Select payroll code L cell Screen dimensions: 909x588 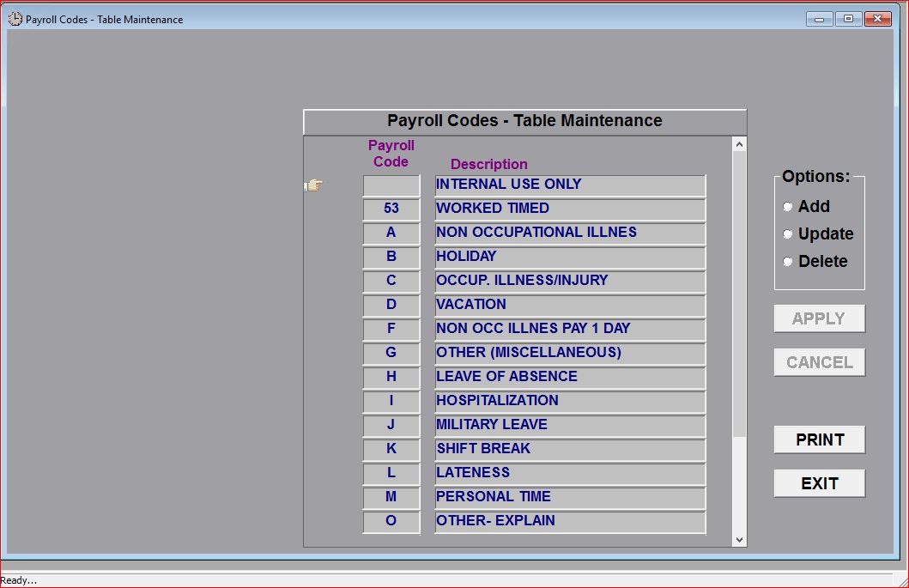(391, 475)
